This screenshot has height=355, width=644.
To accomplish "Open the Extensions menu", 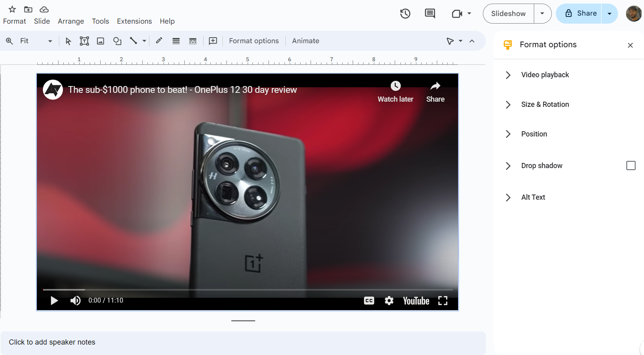I will (x=134, y=21).
